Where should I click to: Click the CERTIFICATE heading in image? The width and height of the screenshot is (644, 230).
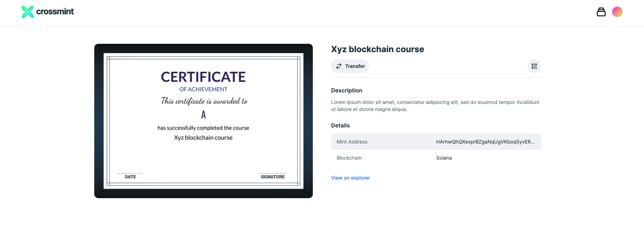(203, 77)
